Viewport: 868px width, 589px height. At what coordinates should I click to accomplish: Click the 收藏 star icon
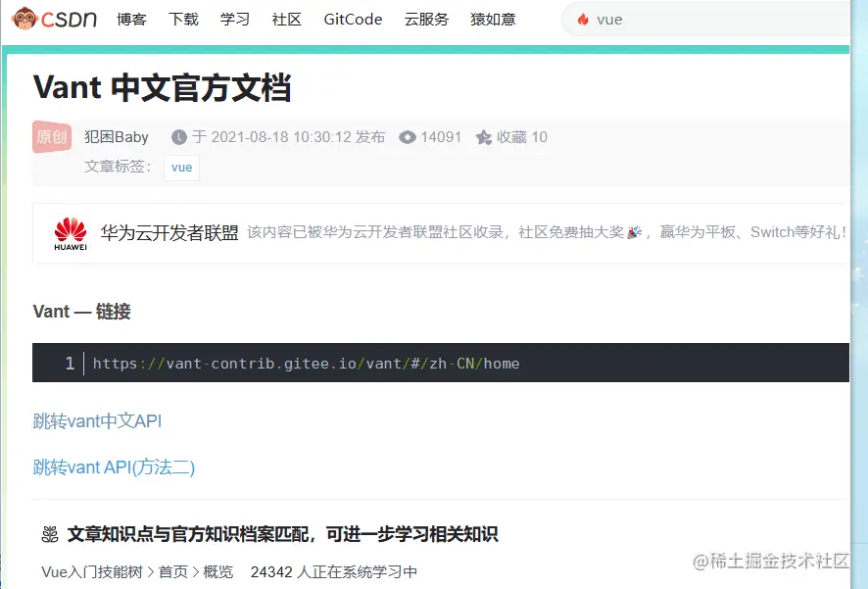484,137
